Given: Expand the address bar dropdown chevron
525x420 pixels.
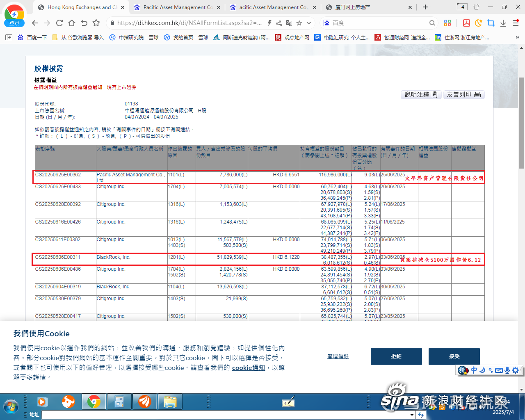Looking at the screenshot, I should pyautogui.click(x=309, y=23).
